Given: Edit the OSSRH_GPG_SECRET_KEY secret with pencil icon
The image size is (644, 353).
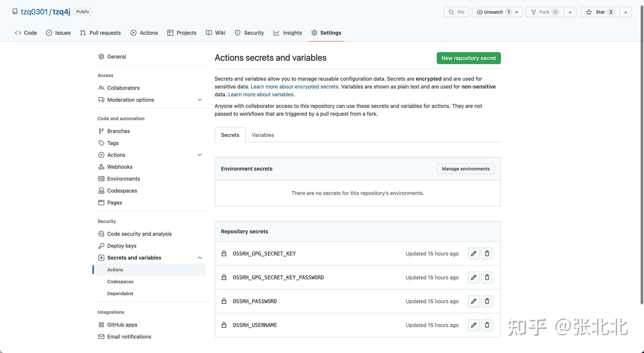Looking at the screenshot, I should click(x=473, y=254).
